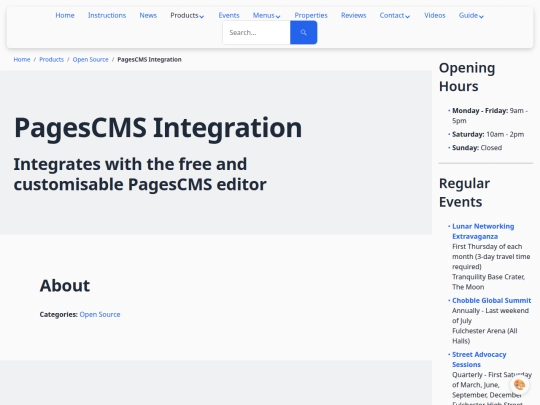540x405 pixels.
Task: Open the Chobble Global Summit event link
Action: click(491, 300)
